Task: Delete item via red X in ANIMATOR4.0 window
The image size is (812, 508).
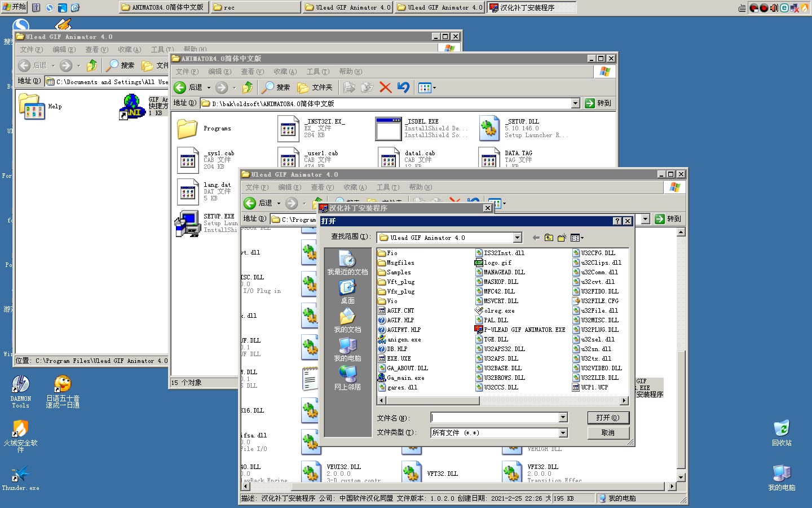Action: point(386,87)
